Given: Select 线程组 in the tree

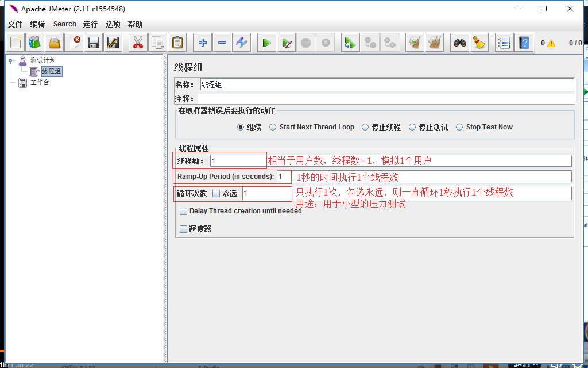Looking at the screenshot, I should coord(52,71).
